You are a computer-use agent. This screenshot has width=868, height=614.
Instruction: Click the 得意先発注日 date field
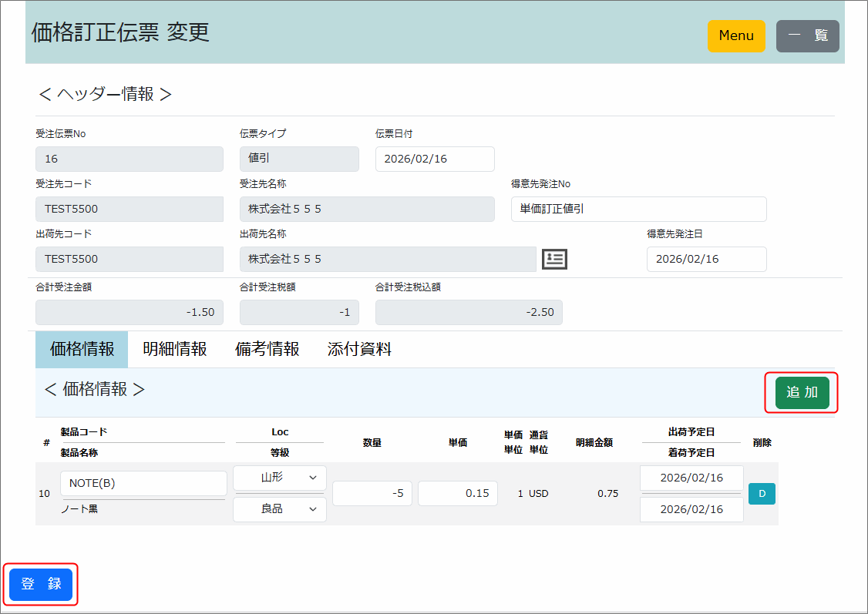point(706,260)
